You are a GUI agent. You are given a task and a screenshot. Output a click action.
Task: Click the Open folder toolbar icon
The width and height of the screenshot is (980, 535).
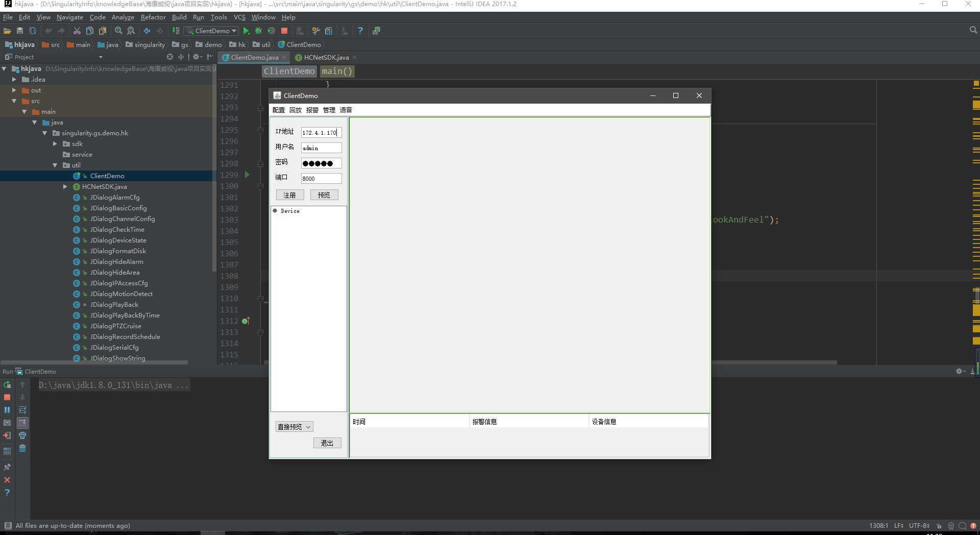click(x=7, y=31)
